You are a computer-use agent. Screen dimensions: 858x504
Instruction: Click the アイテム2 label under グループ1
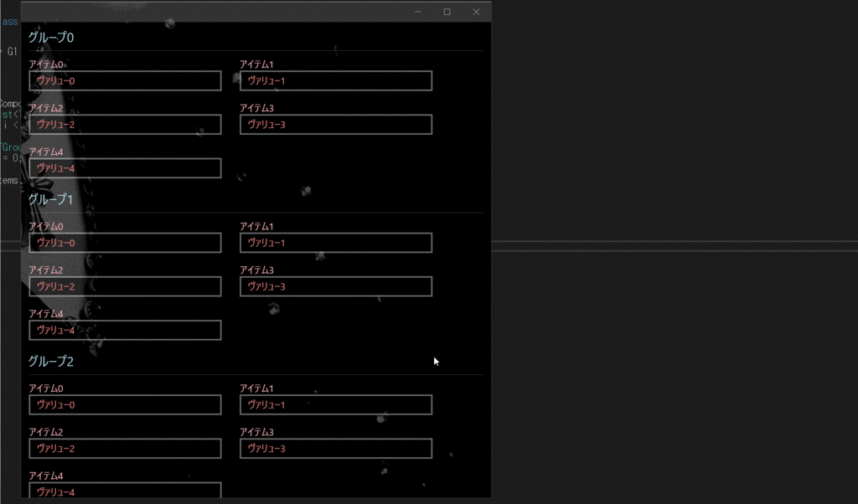coord(46,270)
